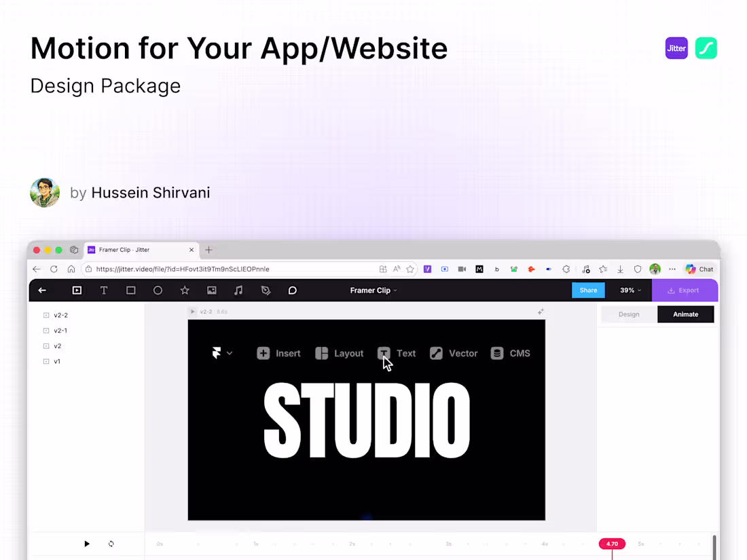747x560 pixels.
Task: Click the Media playback icon in the toolbar
Action: pyautogui.click(x=77, y=290)
